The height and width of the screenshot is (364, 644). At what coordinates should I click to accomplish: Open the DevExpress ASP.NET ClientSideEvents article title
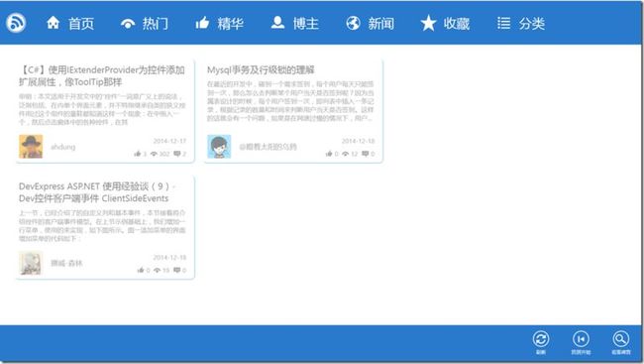[97, 192]
